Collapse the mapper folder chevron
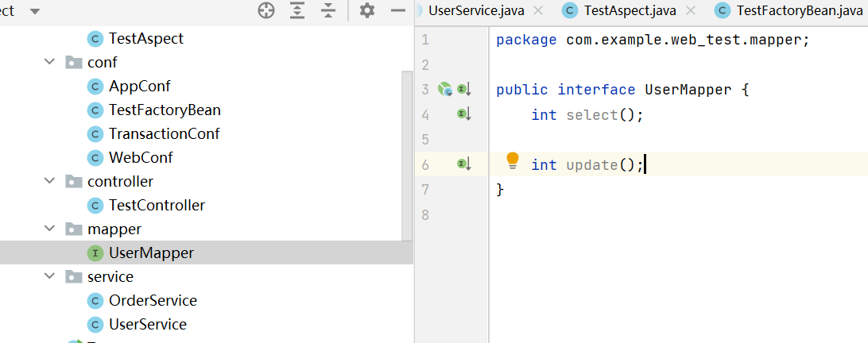 point(52,229)
